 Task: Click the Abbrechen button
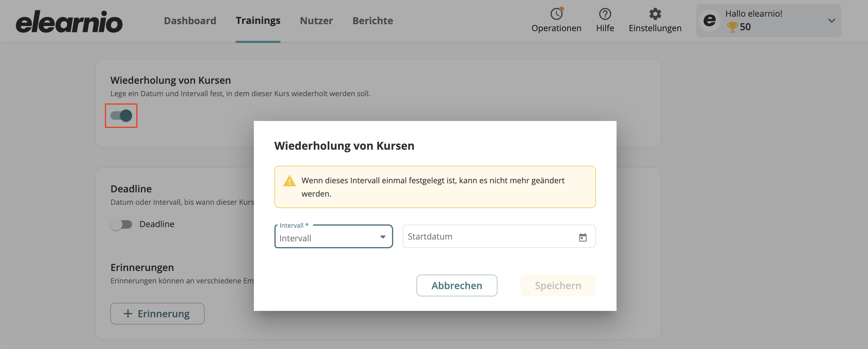(457, 285)
